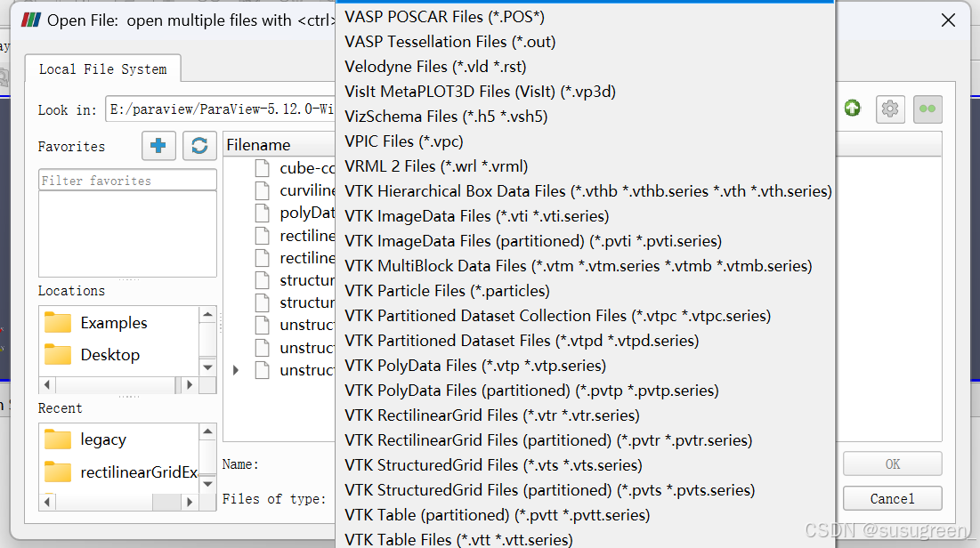Select the file starting with curviline
The width and height of the screenshot is (980, 548).
(295, 190)
